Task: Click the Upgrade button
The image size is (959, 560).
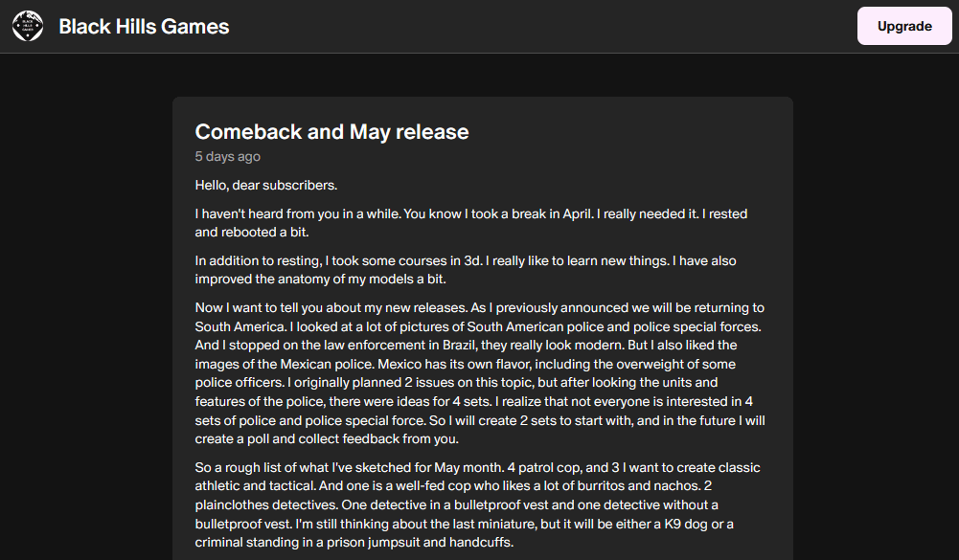Action: tap(904, 26)
